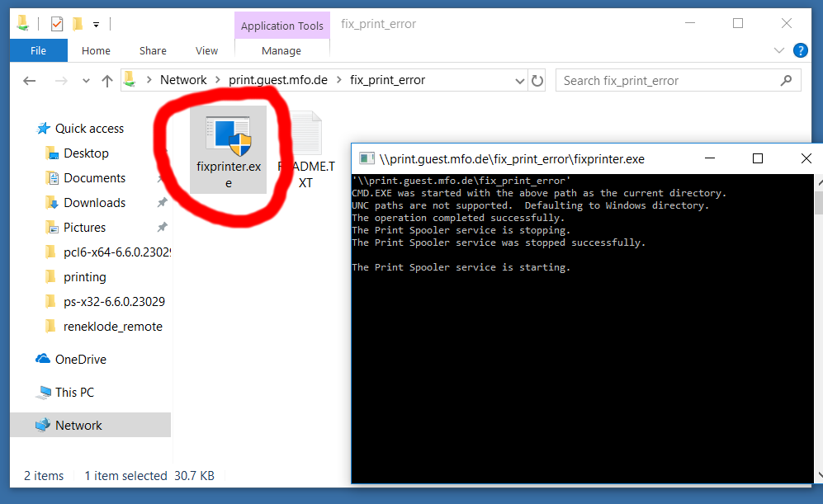Click the Help question mark icon
This screenshot has width=823, height=504.
click(800, 50)
